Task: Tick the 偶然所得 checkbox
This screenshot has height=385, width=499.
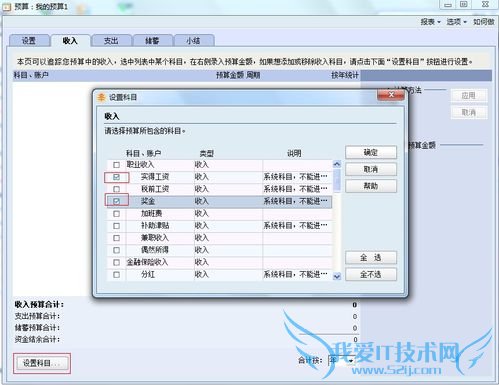Action: click(116, 250)
